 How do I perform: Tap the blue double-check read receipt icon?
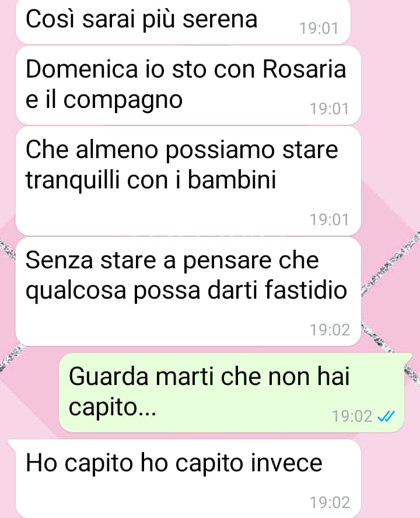click(386, 416)
